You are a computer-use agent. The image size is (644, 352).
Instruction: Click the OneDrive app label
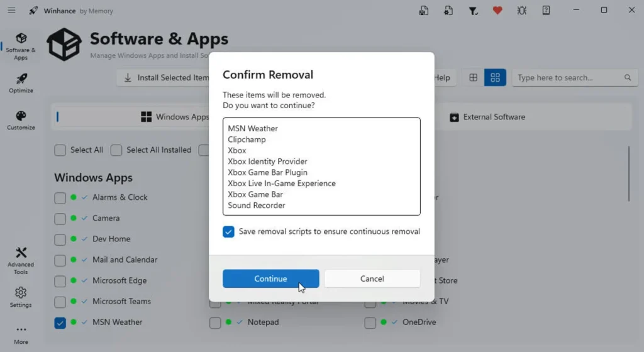pyautogui.click(x=419, y=322)
